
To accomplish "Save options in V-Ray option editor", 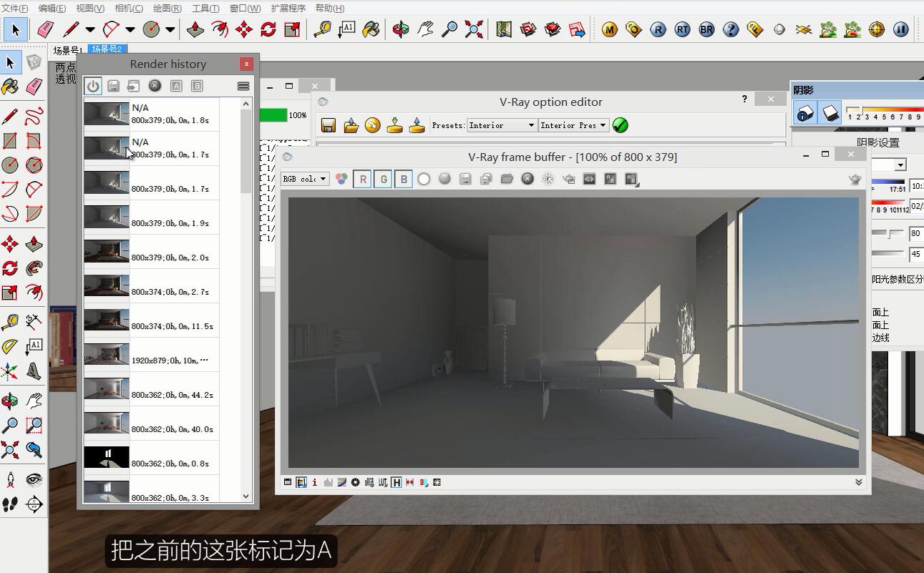I will [x=329, y=125].
